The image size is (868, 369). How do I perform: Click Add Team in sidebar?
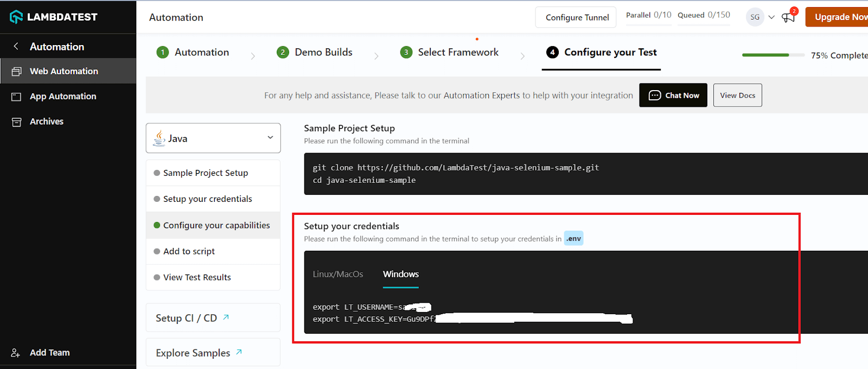coord(49,353)
